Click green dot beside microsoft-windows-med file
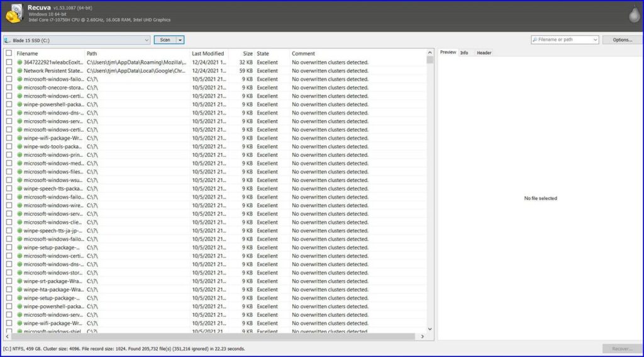The width and height of the screenshot is (644, 357). click(19, 163)
